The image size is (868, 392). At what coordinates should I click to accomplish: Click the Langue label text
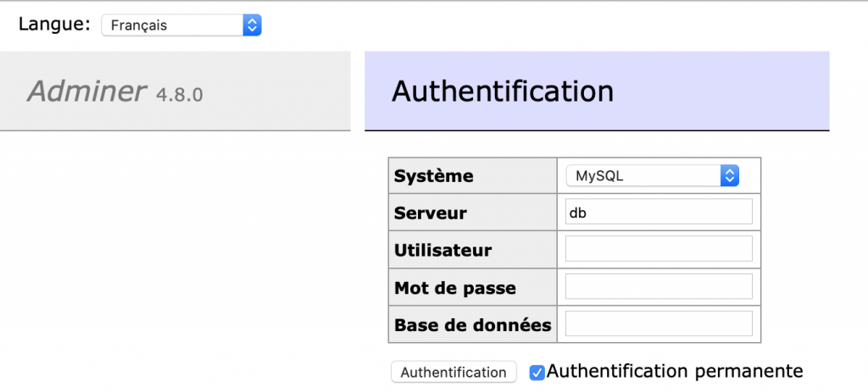54,25
